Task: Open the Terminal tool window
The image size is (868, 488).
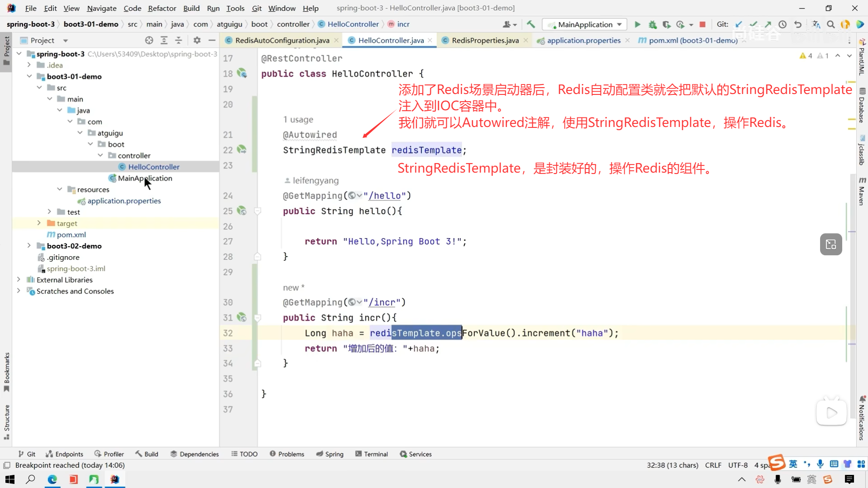Action: [372, 454]
